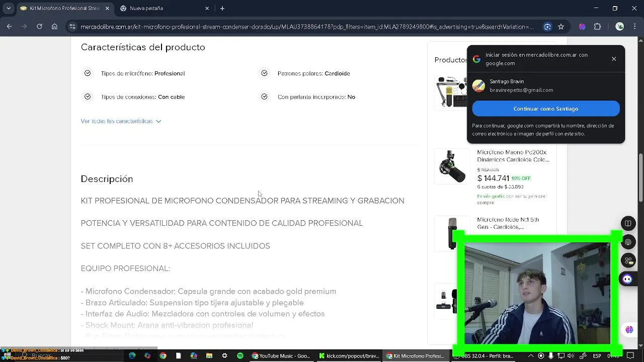Click the $ 144.741 price text

click(493, 178)
